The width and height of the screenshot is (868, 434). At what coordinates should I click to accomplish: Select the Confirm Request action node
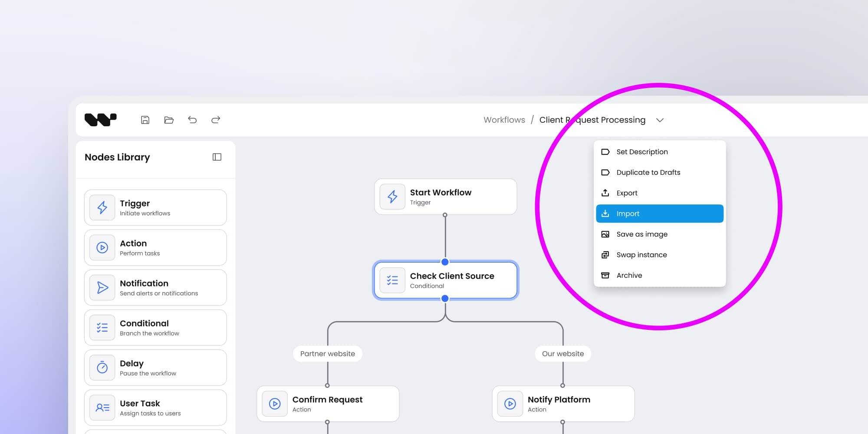click(x=328, y=404)
